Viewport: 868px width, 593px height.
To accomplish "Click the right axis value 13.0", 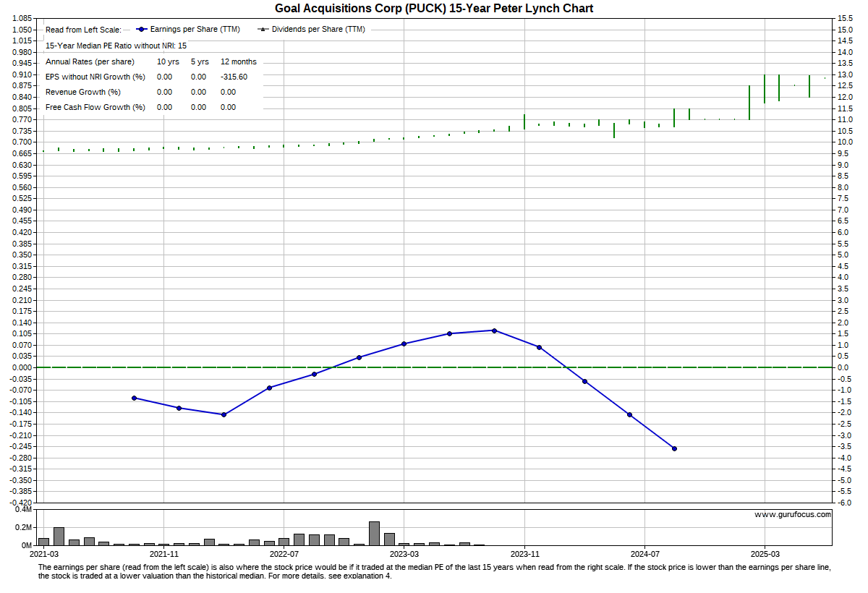I will [x=844, y=74].
